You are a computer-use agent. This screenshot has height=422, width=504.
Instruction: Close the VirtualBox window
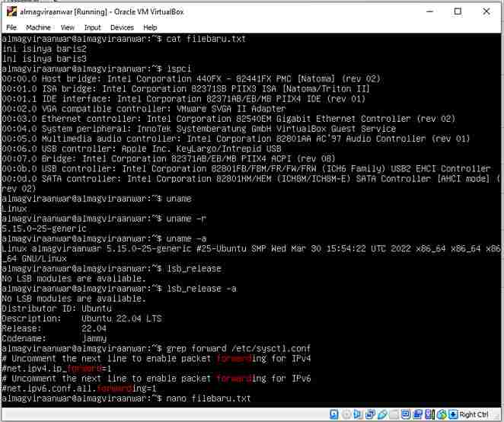486,11
